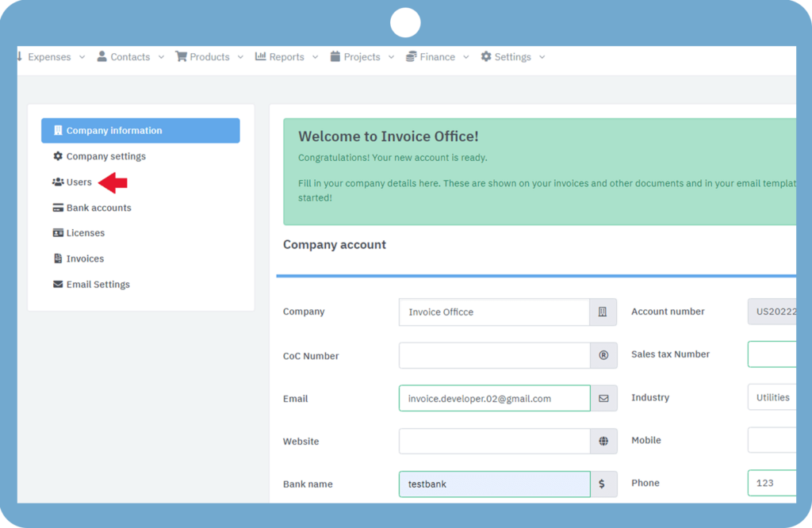The image size is (812, 528).
Task: Click into the Website input field
Action: click(495, 441)
